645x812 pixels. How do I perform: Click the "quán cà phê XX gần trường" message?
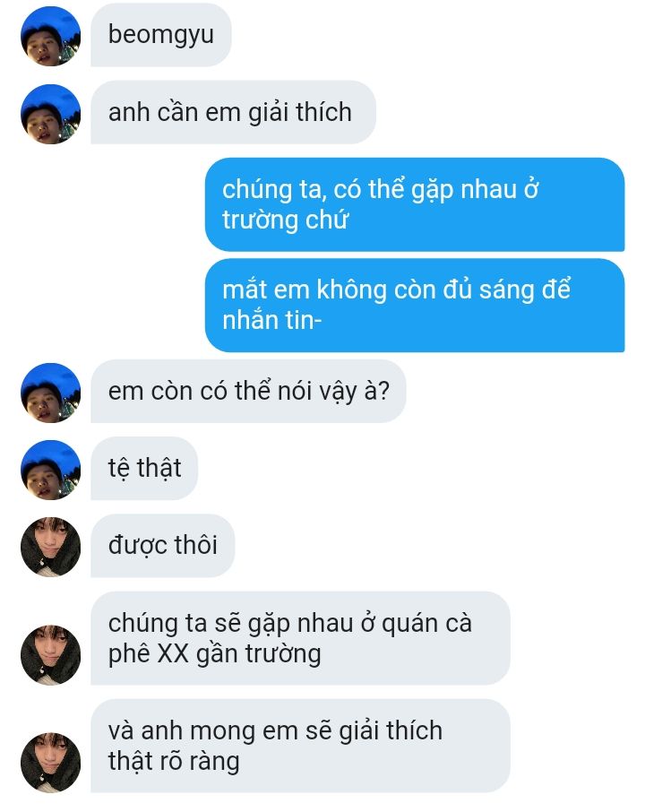300,638
